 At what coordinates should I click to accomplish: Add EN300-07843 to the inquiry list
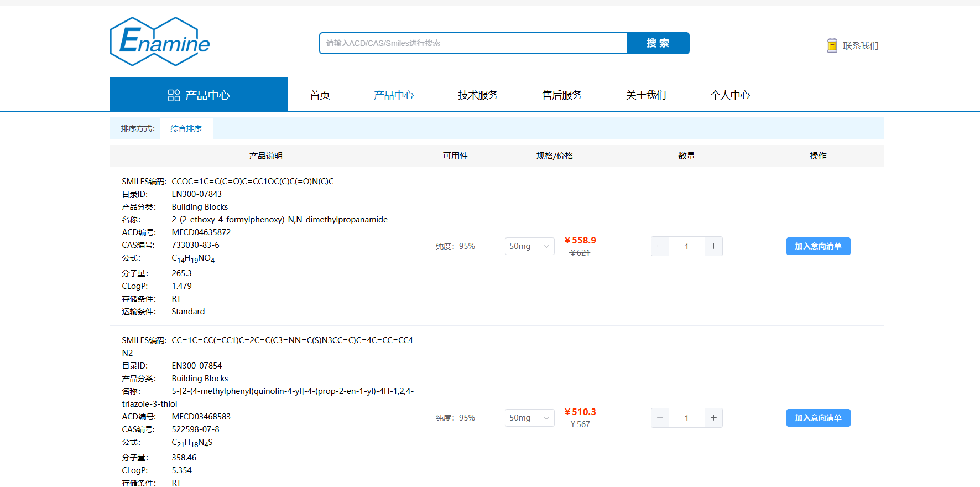tap(818, 246)
